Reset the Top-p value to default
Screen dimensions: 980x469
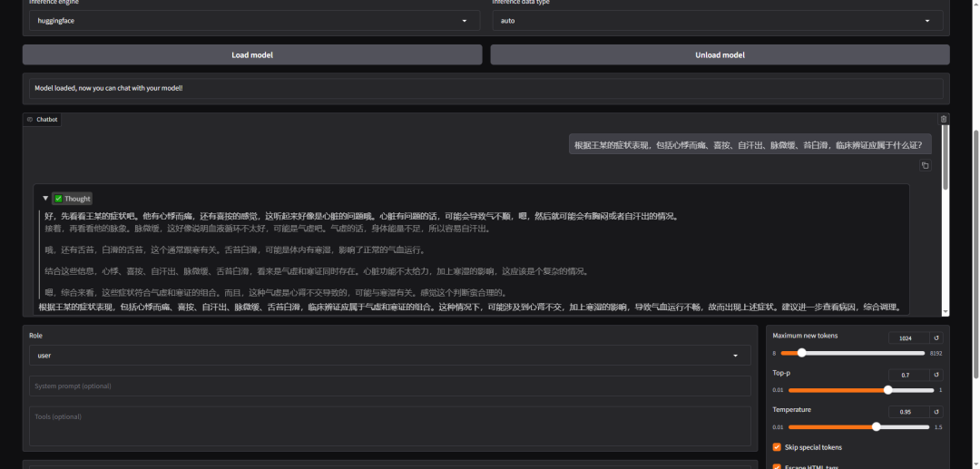[936, 376]
